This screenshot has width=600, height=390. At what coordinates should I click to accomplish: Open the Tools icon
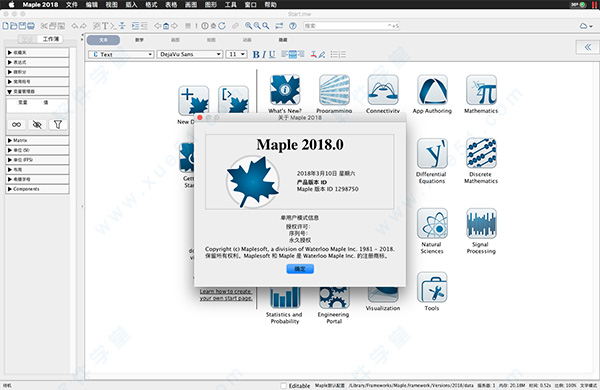[x=432, y=287]
